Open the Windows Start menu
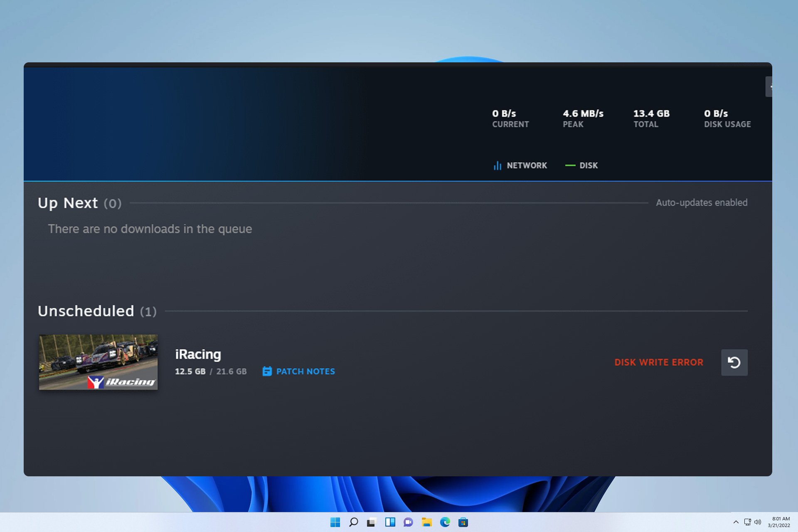Viewport: 798px width, 532px height. [335, 522]
